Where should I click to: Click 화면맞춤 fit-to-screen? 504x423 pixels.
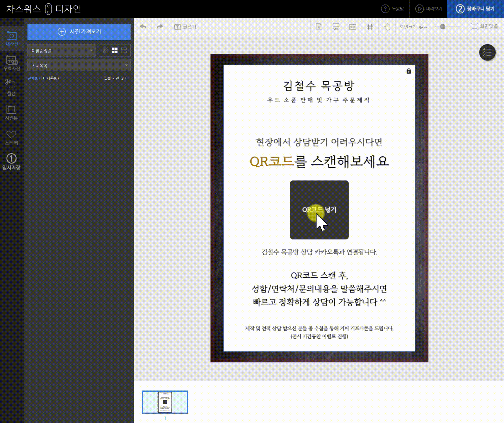point(484,27)
